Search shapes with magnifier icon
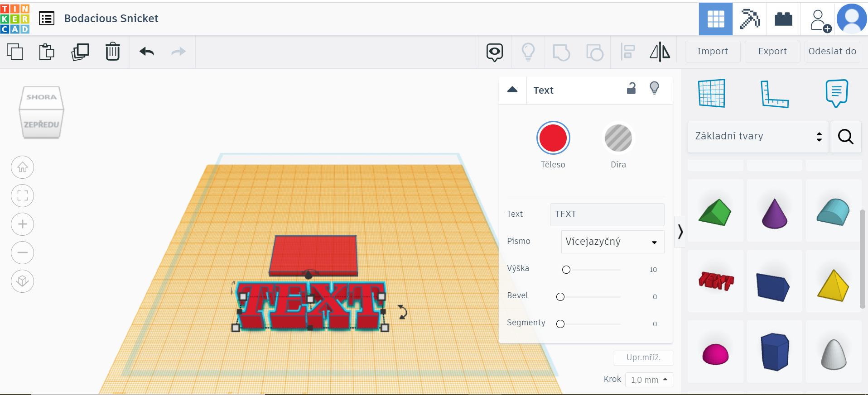The image size is (868, 395). click(846, 137)
